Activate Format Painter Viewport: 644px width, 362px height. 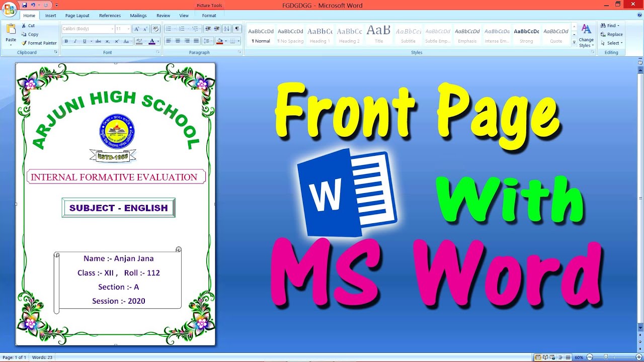39,43
